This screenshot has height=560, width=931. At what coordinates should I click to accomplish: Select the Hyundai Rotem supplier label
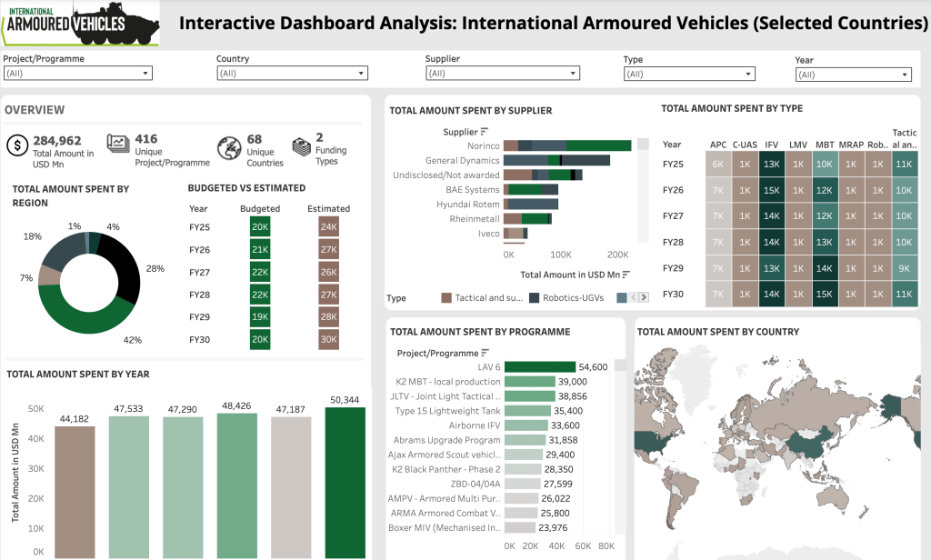468,205
